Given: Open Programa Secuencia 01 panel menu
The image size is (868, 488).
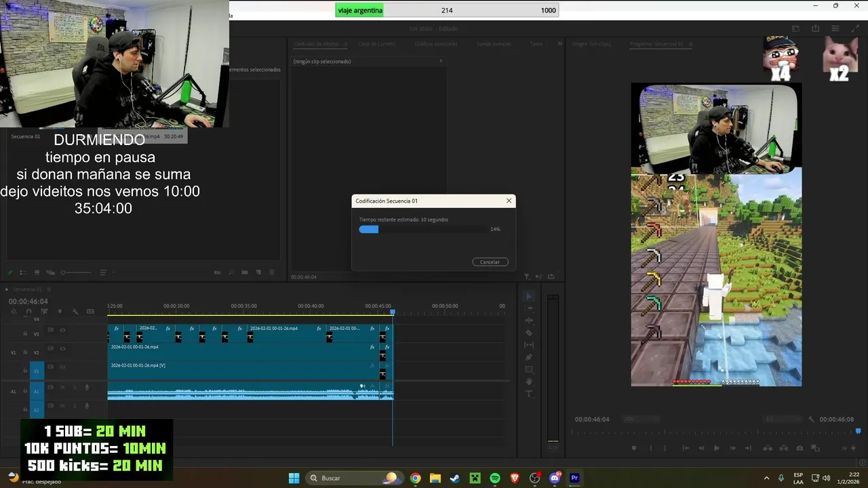Looking at the screenshot, I should [x=691, y=44].
